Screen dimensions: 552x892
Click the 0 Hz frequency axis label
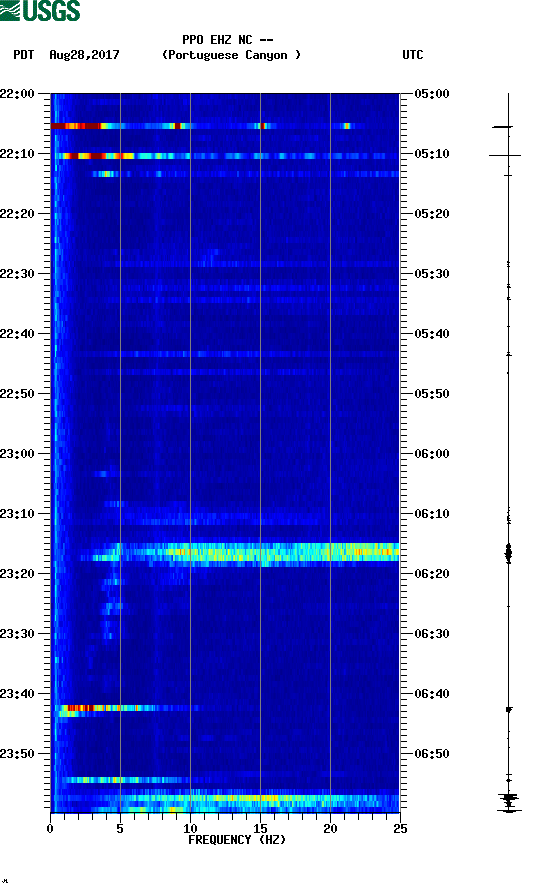tap(50, 829)
